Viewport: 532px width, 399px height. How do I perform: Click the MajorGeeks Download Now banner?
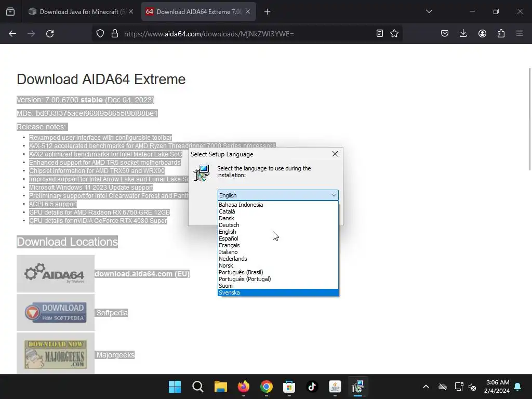coord(56,353)
